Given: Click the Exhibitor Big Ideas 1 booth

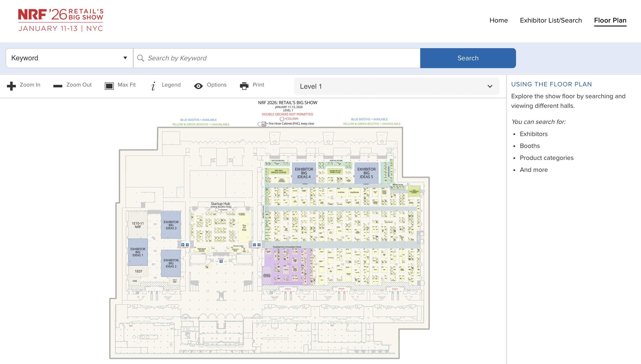Looking at the screenshot, I should click(x=138, y=252).
